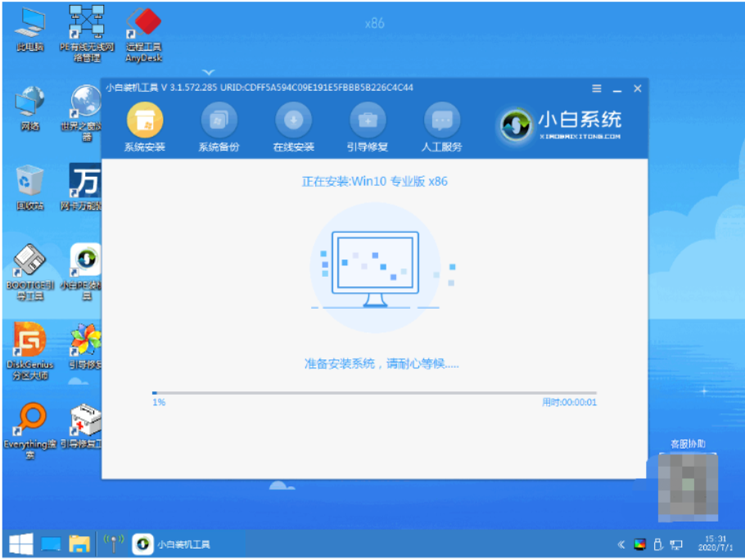The height and width of the screenshot is (560, 745).
Task: Open 引导修复工具 medical kit shortcut
Action: click(81, 426)
